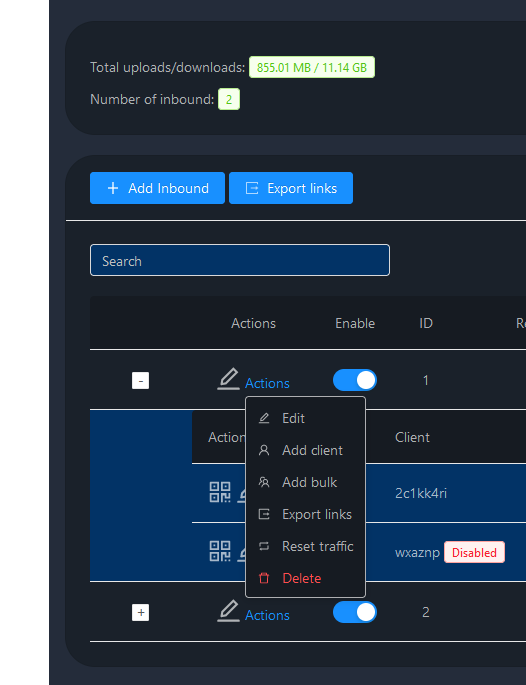
Task: Click QR code icon for client 2c1kk4ri
Action: pos(220,492)
